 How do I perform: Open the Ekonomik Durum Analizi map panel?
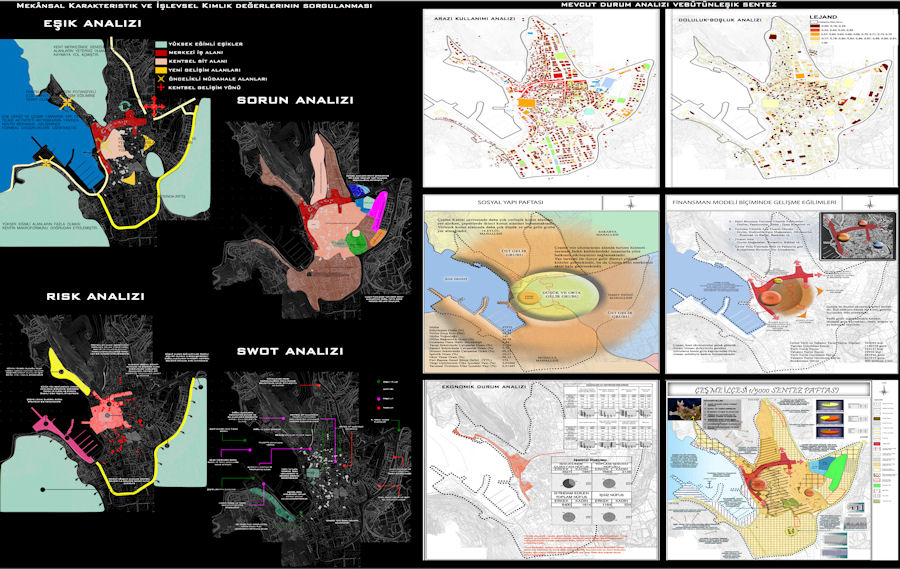pyautogui.click(x=538, y=470)
